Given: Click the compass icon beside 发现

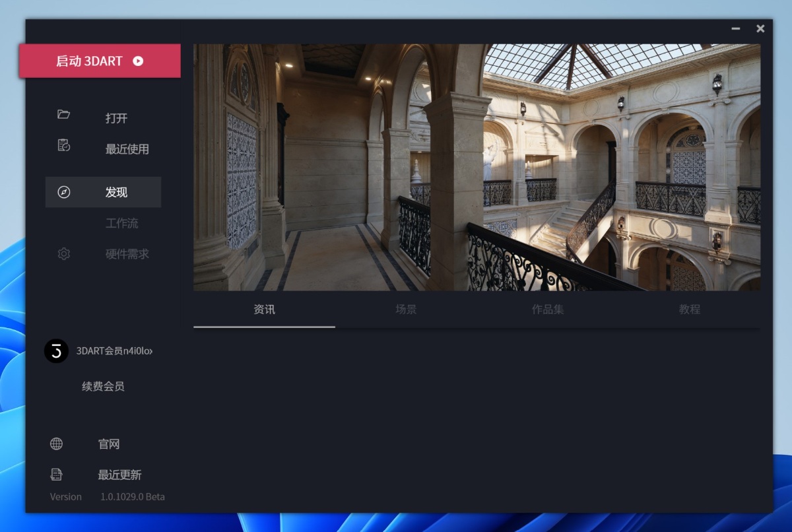Looking at the screenshot, I should (x=64, y=192).
